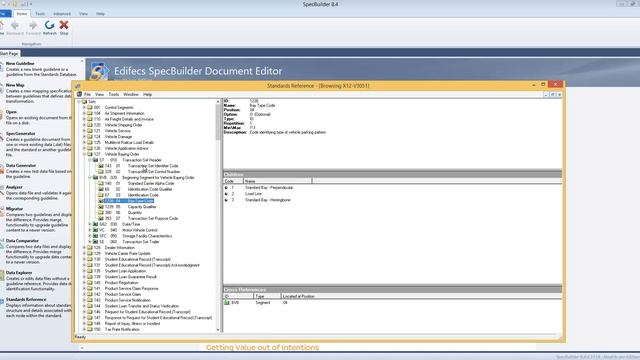Switch to the Start Page tab

(9, 53)
